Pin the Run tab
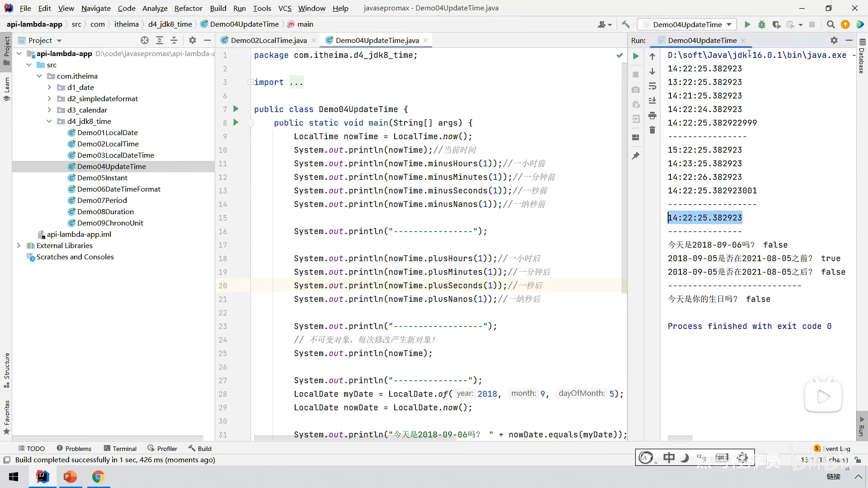The height and width of the screenshot is (488, 868). (636, 156)
